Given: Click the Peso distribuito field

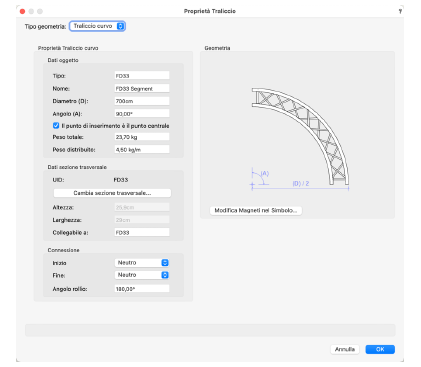Looking at the screenshot, I should click(142, 150).
